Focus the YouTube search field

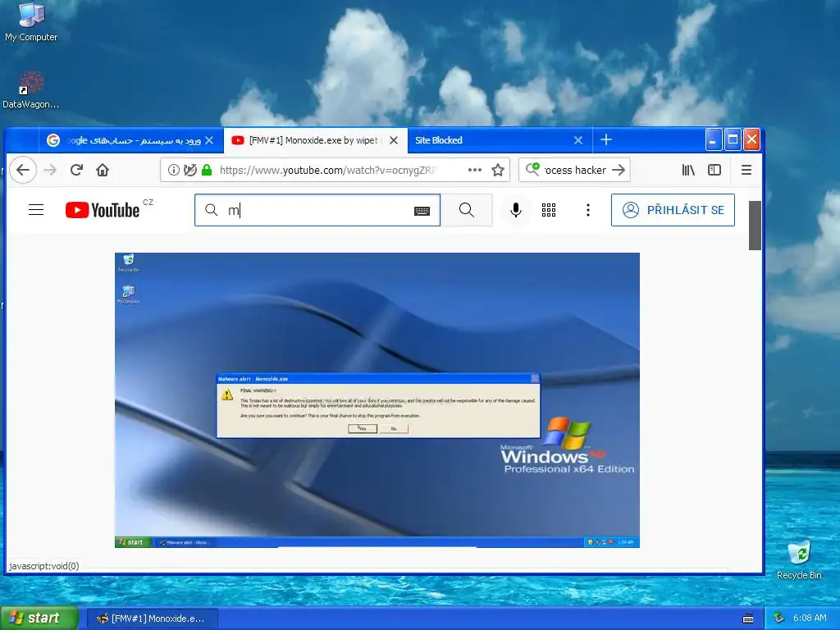317,210
